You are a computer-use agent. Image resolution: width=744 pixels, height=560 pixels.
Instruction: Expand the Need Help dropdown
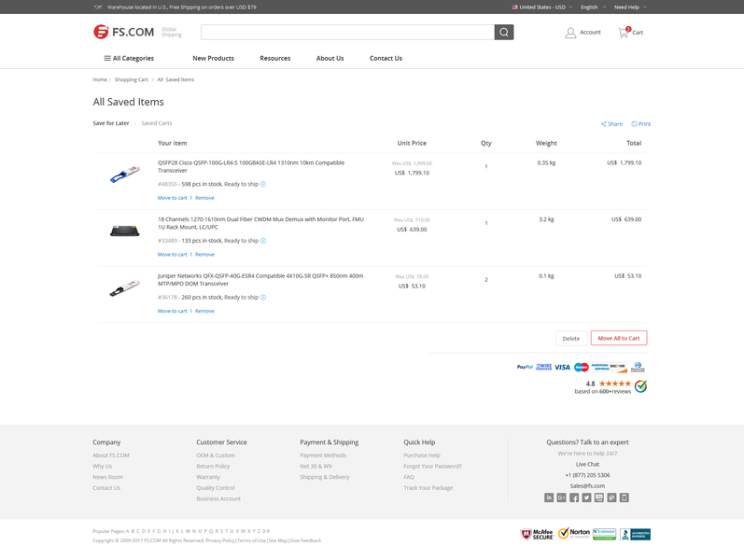630,7
